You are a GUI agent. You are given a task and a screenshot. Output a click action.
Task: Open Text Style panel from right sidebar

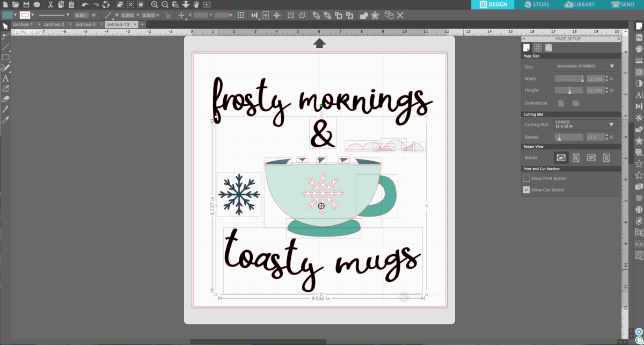click(x=639, y=95)
